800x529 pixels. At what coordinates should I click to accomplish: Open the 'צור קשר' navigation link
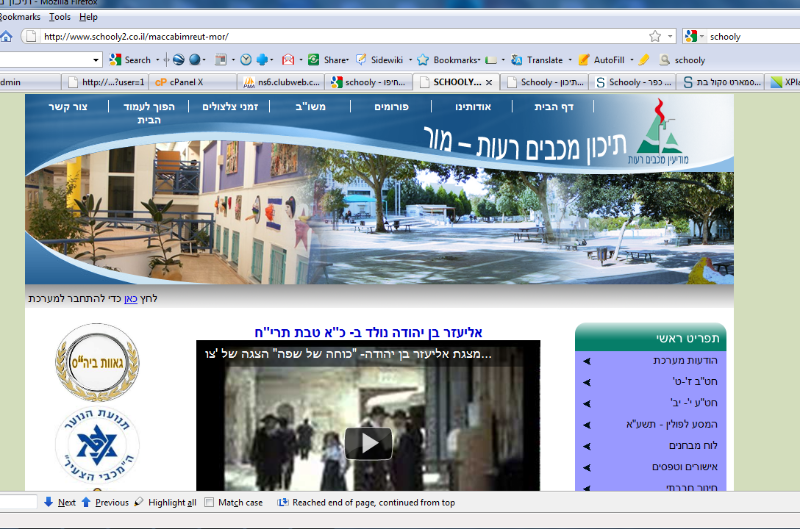click(x=68, y=107)
